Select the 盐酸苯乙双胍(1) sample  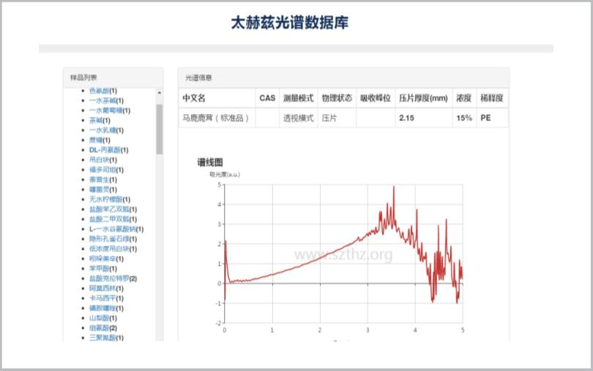pyautogui.click(x=113, y=209)
